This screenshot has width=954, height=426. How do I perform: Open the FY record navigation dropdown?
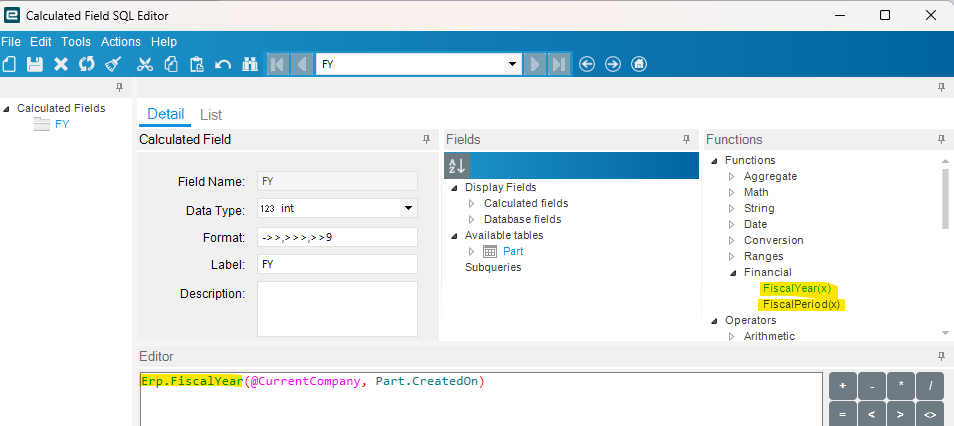coord(512,64)
